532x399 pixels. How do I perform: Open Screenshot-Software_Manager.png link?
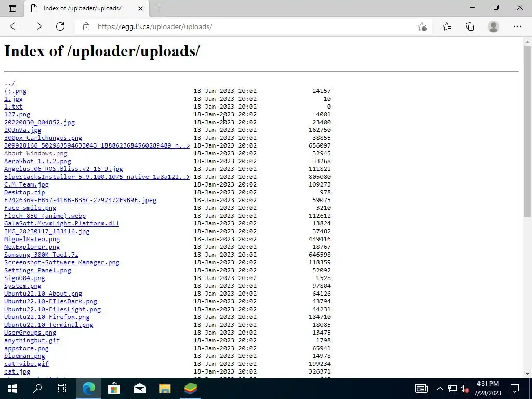pyautogui.click(x=62, y=262)
